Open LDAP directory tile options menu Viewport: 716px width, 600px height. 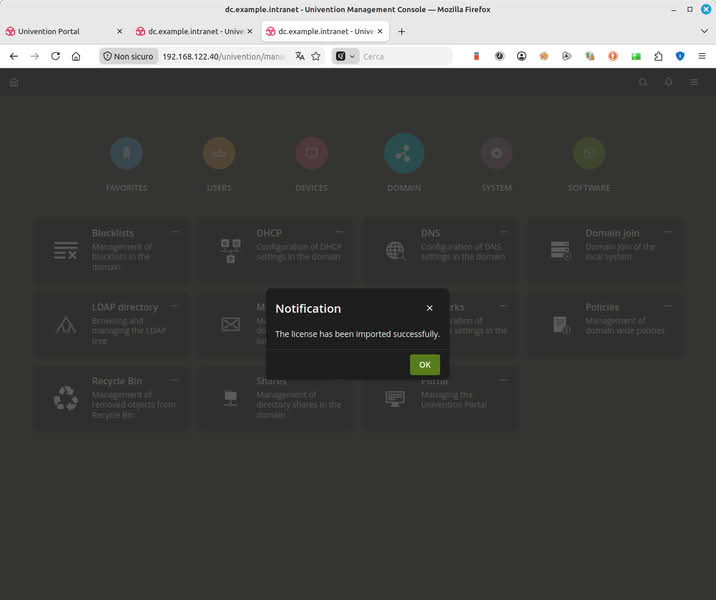pos(174,306)
